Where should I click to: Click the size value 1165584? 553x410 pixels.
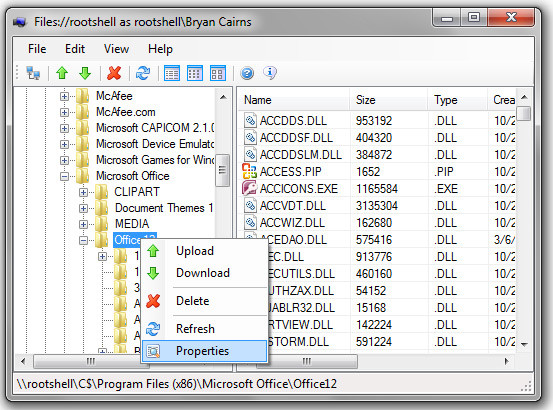click(x=377, y=189)
